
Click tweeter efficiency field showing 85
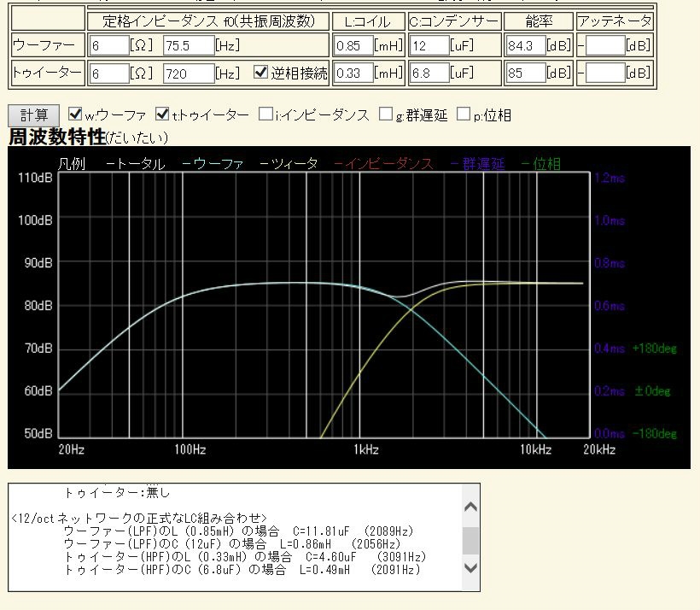click(x=525, y=73)
